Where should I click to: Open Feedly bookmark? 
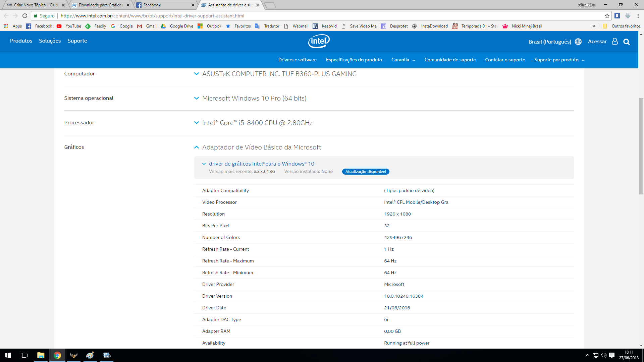click(x=96, y=26)
